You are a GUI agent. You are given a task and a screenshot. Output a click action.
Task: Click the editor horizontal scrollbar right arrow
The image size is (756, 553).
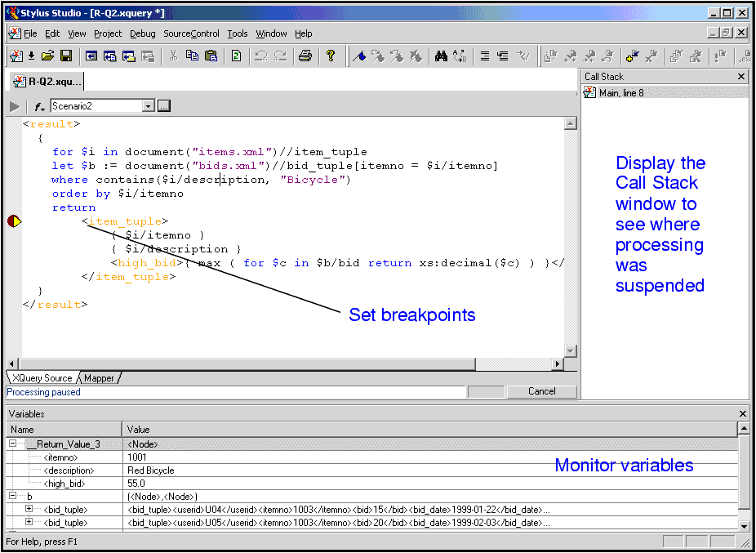tap(558, 364)
